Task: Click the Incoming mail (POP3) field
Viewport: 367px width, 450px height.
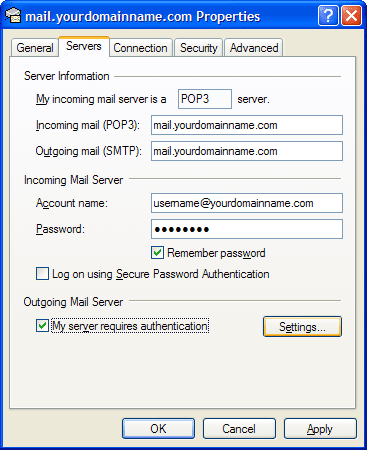Action: [x=247, y=125]
